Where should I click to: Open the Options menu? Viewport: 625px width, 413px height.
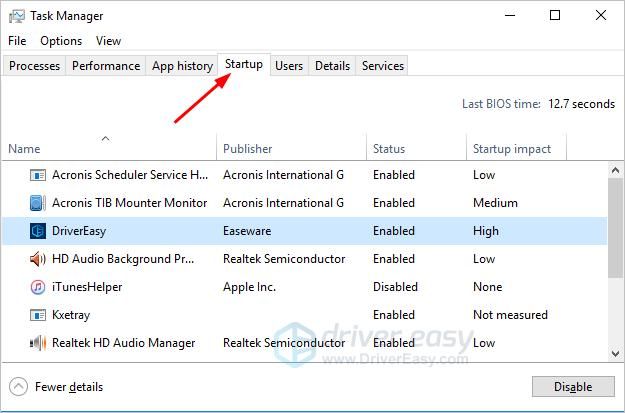(61, 41)
